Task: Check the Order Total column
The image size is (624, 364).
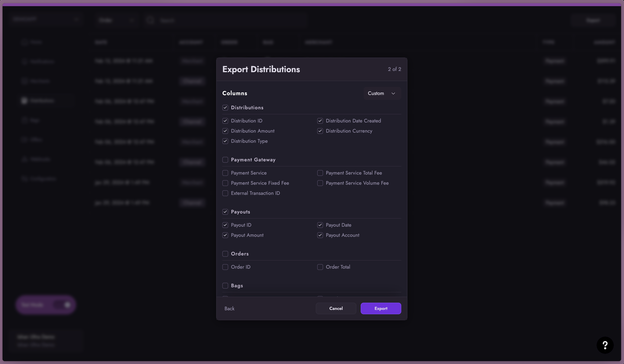Action: click(320, 267)
